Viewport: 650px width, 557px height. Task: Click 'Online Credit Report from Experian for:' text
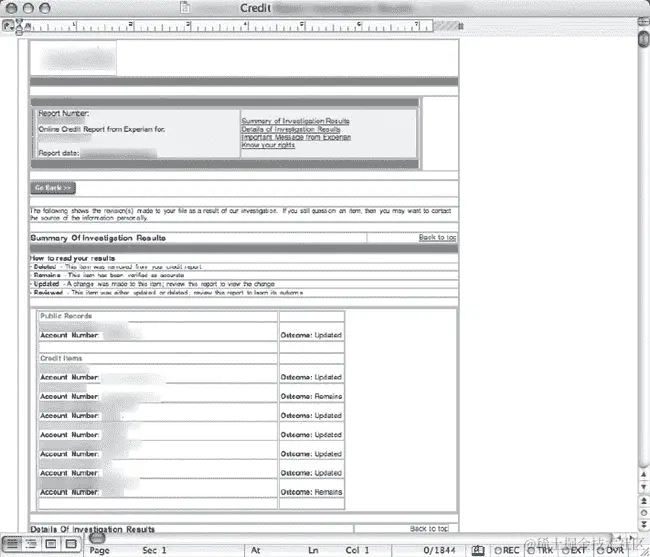tap(102, 129)
